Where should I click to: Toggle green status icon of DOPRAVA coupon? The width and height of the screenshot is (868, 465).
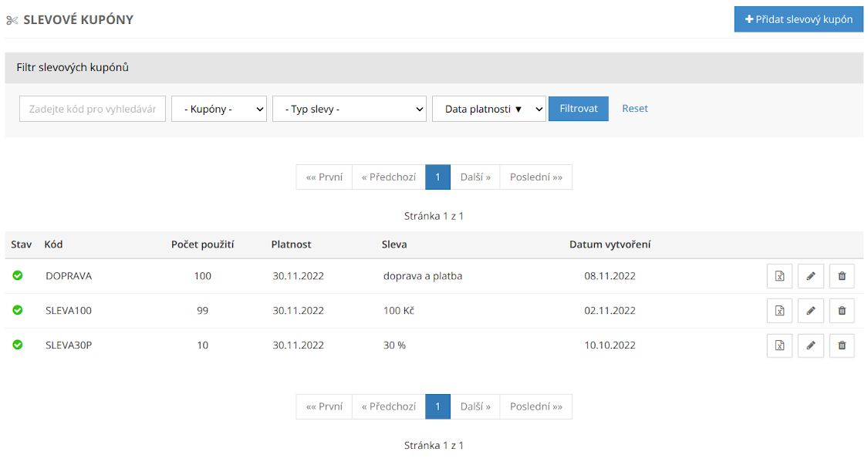(x=18, y=275)
